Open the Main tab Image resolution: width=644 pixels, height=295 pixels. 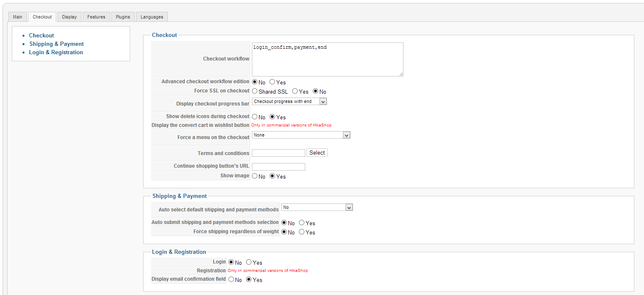18,17
